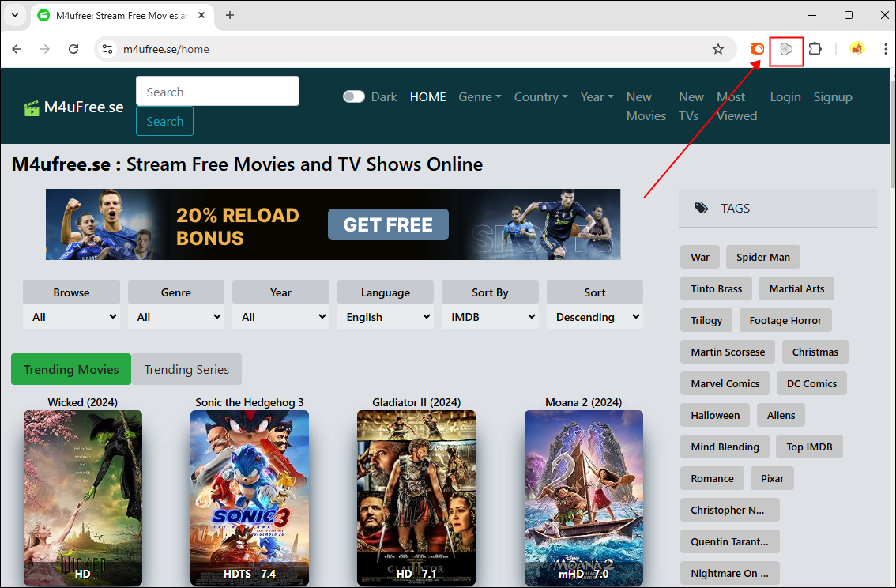This screenshot has width=896, height=588.
Task: Open the Language filter dropdown
Action: pyautogui.click(x=386, y=317)
